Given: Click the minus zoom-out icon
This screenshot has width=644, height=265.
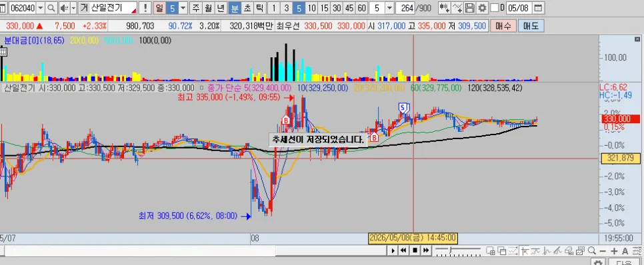Looking at the screenshot, I should click(x=603, y=251).
